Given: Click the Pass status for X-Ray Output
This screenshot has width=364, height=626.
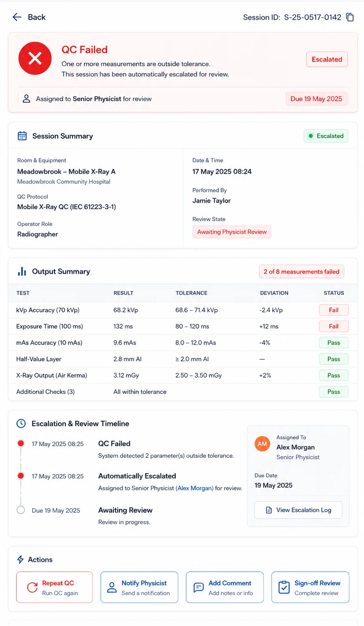Looking at the screenshot, I should click(334, 375).
